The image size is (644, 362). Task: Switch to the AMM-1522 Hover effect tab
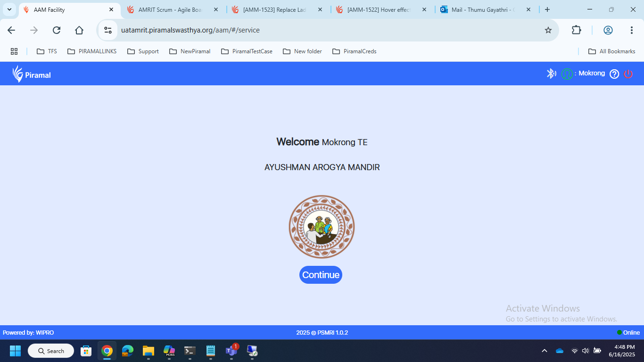pos(381,9)
